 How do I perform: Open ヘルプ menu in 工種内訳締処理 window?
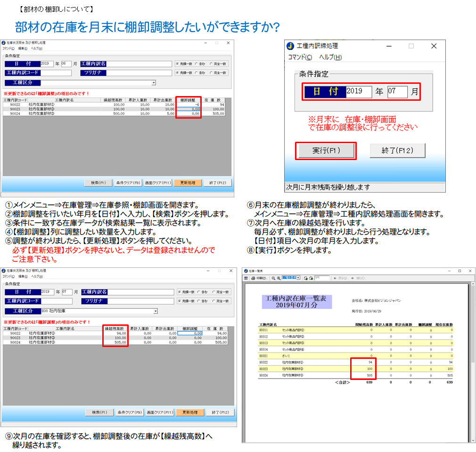point(330,57)
